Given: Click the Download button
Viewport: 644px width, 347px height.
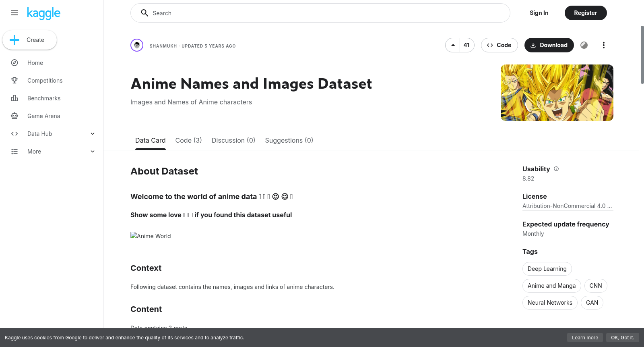Looking at the screenshot, I should tap(549, 45).
